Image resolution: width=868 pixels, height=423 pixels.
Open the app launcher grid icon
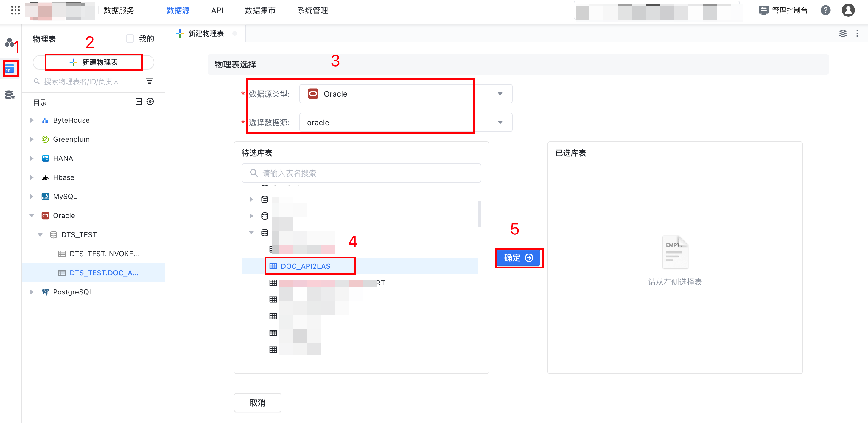click(15, 10)
